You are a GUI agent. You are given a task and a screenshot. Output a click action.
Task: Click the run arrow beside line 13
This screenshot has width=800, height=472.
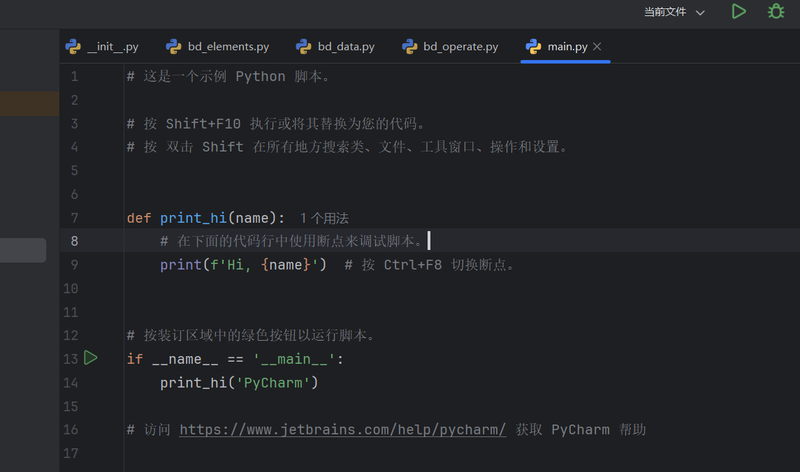pos(91,358)
